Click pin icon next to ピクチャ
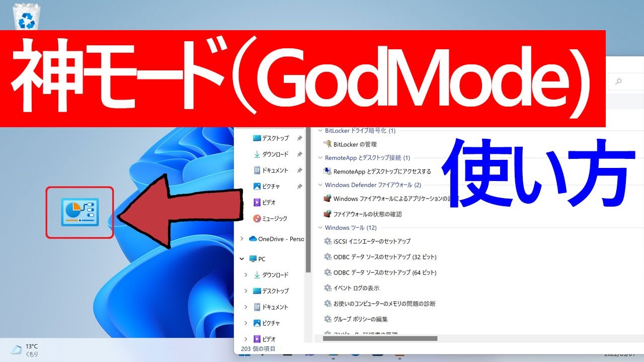The width and height of the screenshot is (644, 362). (299, 187)
